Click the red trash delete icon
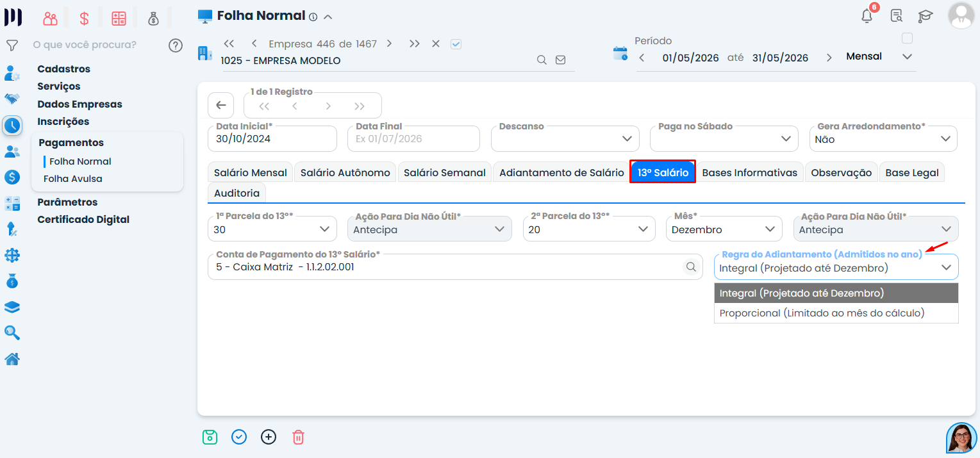Image resolution: width=980 pixels, height=458 pixels. coord(298,437)
